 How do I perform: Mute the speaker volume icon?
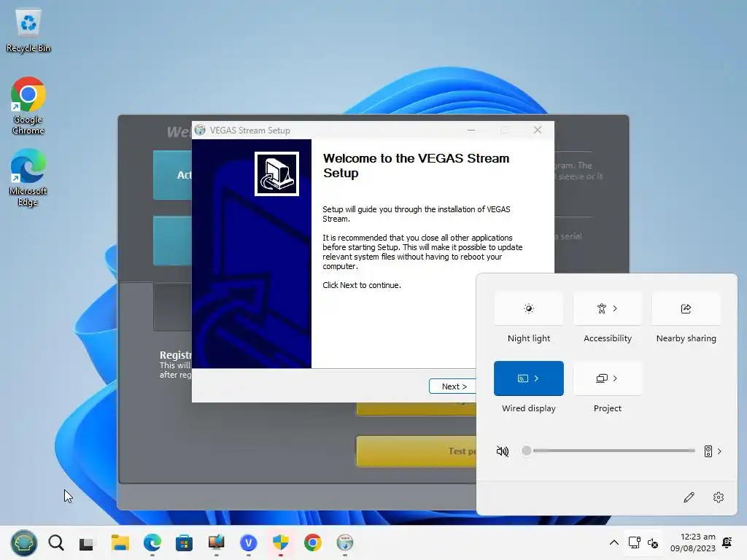coord(502,451)
